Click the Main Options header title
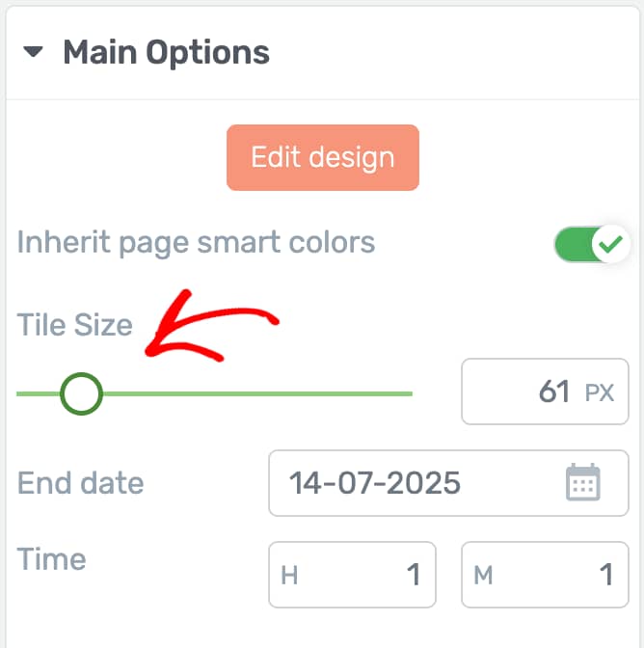Viewport: 644px width, 648px height. (x=166, y=53)
